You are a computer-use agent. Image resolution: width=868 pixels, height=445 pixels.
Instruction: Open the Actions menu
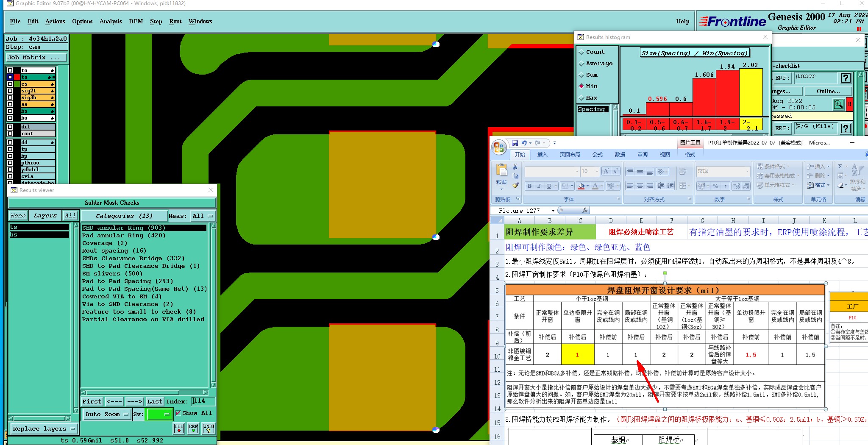click(x=55, y=21)
